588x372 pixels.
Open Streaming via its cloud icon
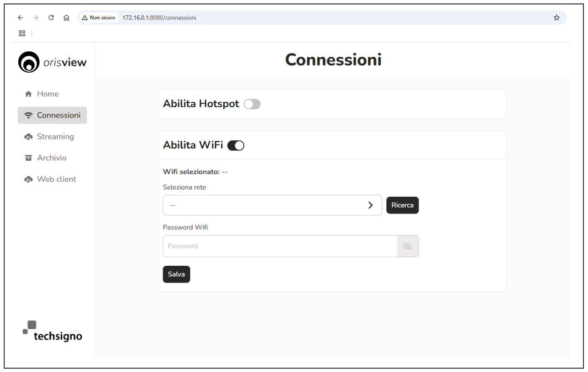pyautogui.click(x=28, y=136)
